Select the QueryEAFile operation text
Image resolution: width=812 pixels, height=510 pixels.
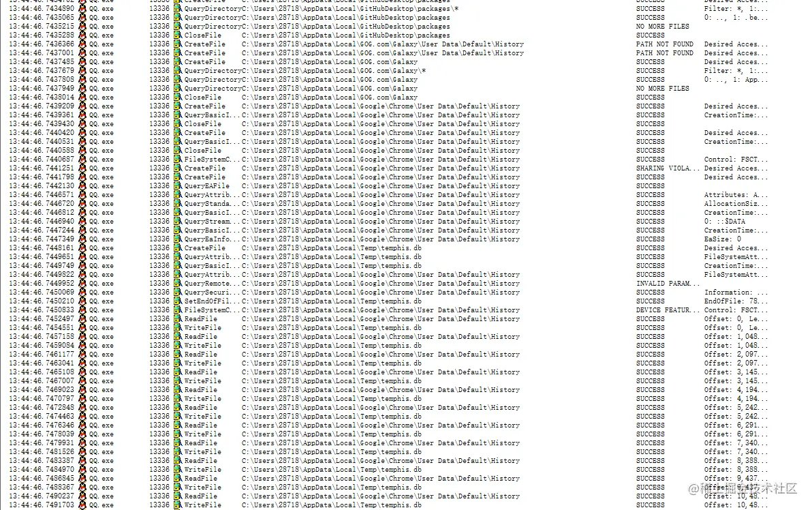click(206, 186)
